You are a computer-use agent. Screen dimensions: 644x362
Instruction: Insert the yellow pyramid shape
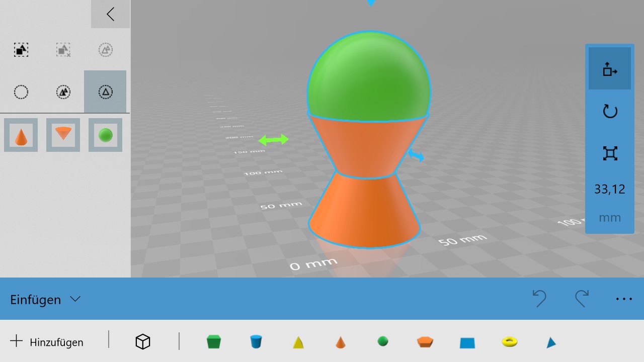click(298, 342)
